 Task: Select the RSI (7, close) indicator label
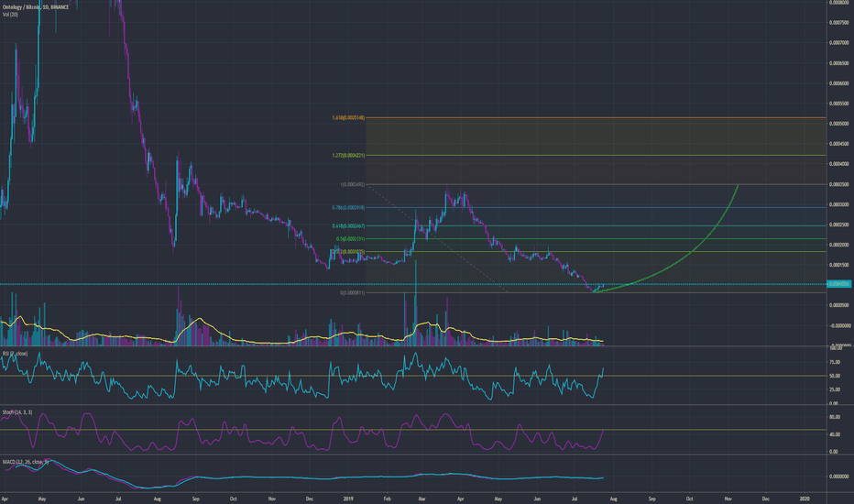click(x=16, y=354)
